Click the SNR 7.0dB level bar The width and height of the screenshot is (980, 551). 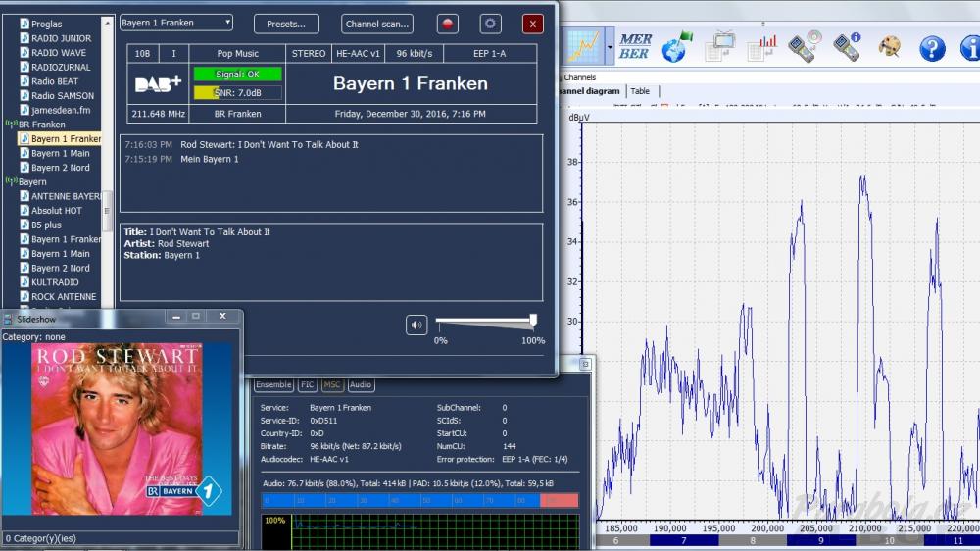click(237, 92)
